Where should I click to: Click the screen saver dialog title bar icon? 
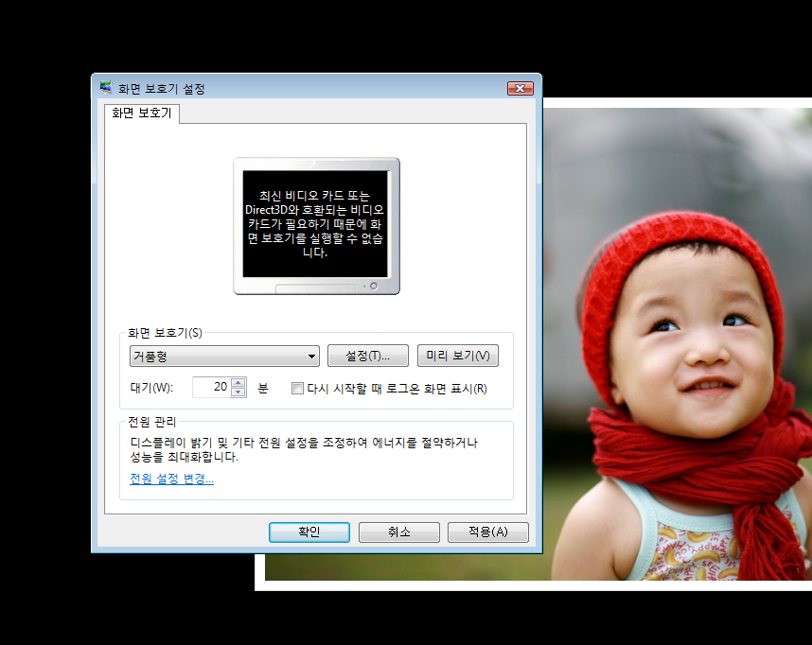tap(106, 88)
